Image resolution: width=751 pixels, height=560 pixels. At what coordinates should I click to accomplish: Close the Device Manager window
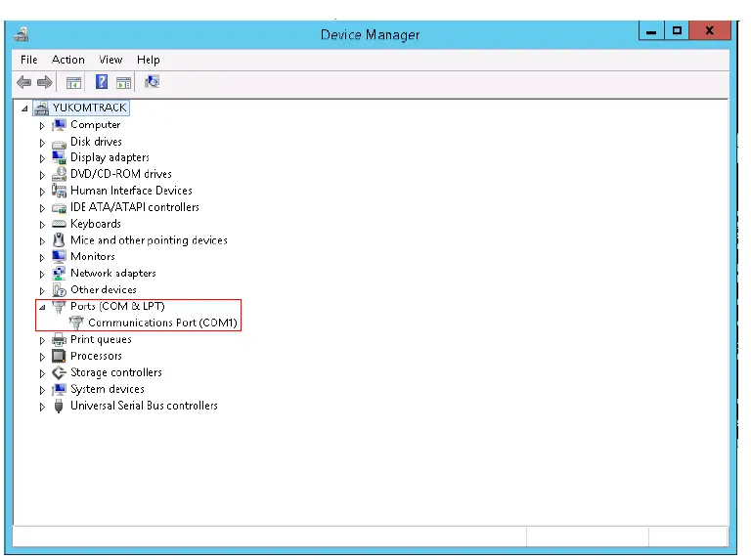tap(710, 30)
